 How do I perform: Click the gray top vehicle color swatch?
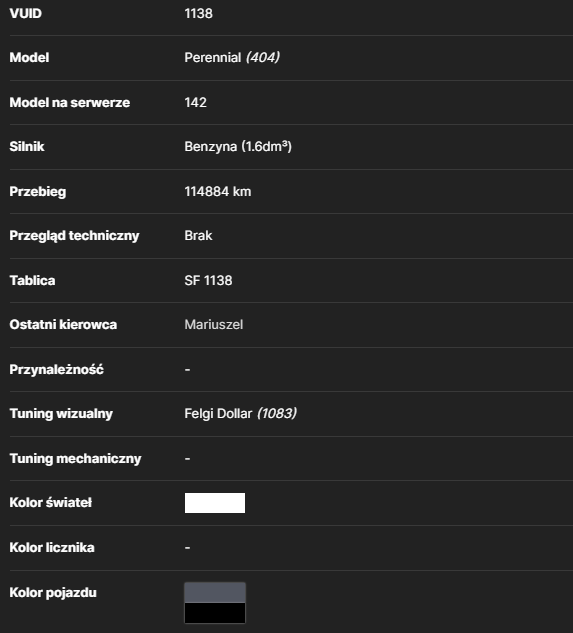[x=215, y=593]
